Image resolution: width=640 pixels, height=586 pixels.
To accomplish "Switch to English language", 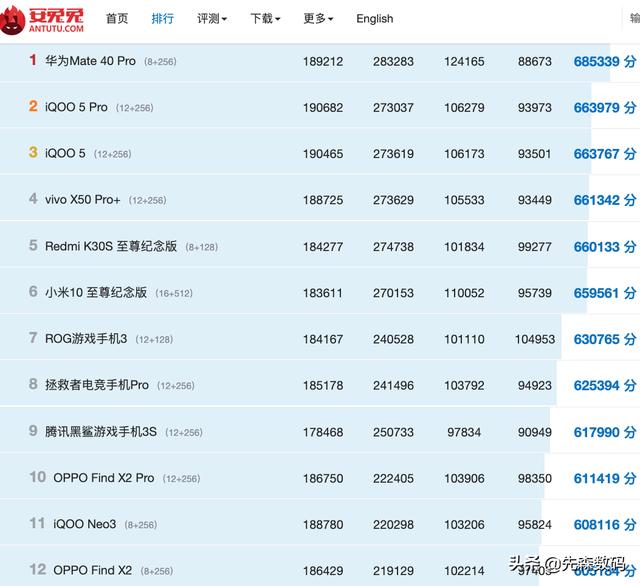I will click(374, 19).
